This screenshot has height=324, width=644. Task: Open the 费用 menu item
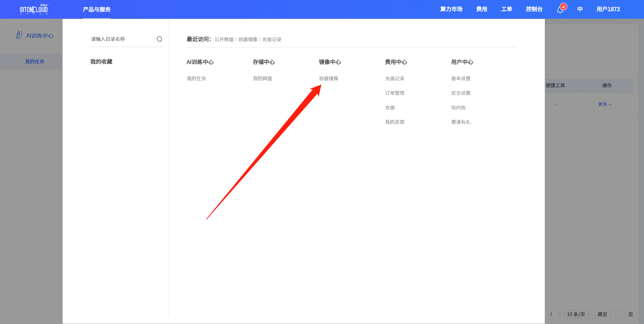(482, 9)
